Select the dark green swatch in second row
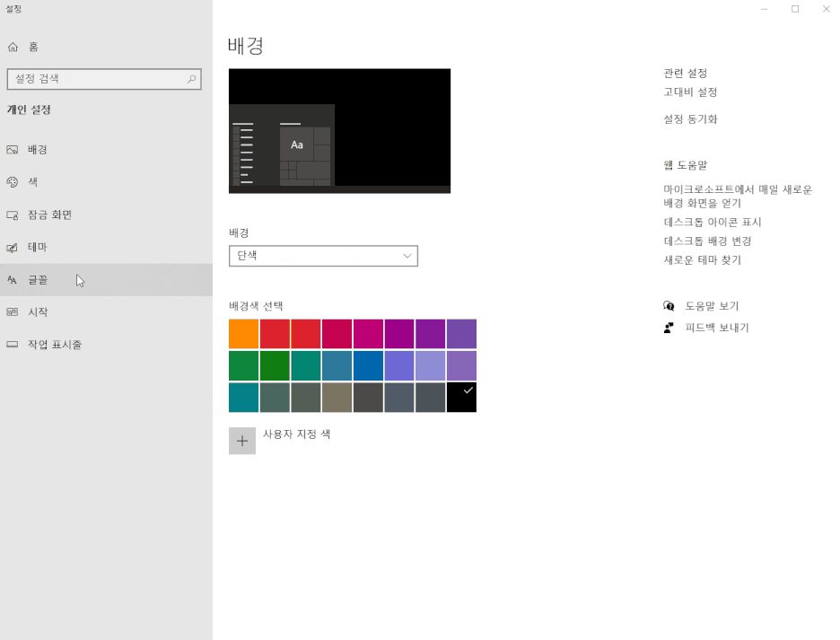 coord(275,365)
